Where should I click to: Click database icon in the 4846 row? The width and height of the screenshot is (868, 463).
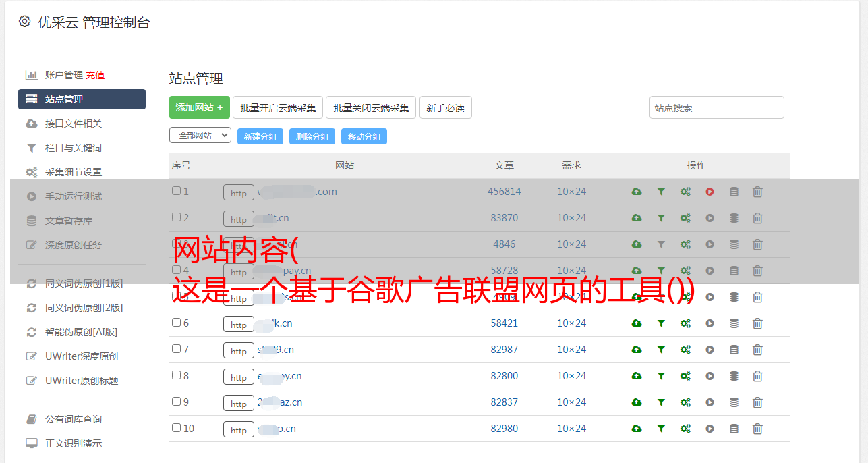[734, 244]
